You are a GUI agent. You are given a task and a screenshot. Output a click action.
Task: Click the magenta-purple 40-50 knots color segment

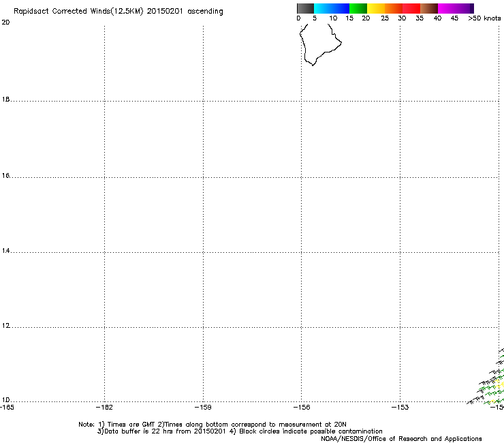click(x=456, y=8)
